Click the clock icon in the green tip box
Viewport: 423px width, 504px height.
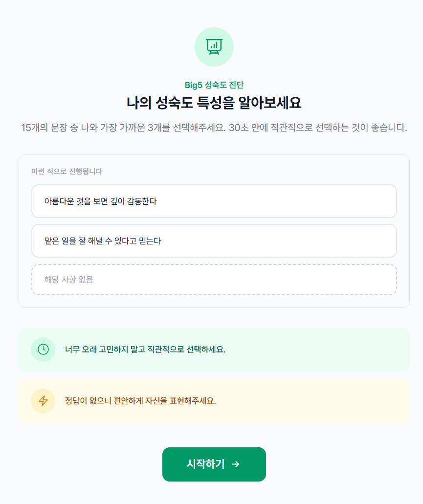pos(43,350)
